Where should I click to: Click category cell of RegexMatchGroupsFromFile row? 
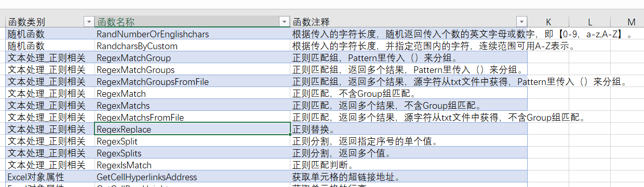click(x=50, y=82)
